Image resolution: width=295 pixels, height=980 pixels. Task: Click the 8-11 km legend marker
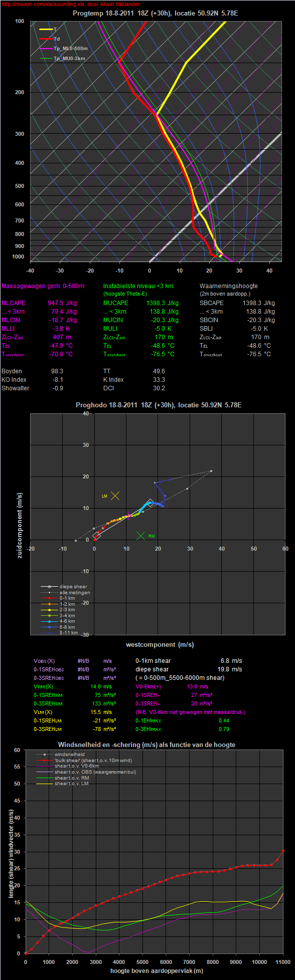coord(49,633)
